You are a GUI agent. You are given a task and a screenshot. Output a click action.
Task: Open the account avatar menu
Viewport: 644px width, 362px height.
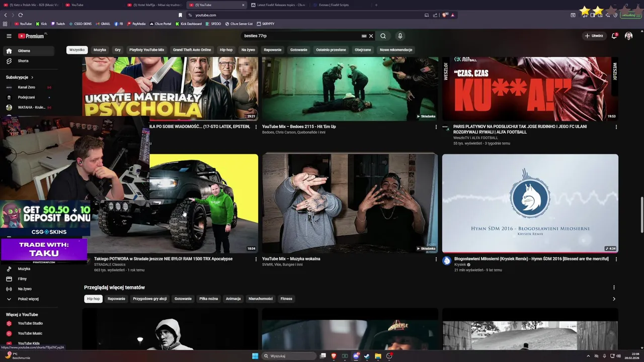(x=628, y=36)
